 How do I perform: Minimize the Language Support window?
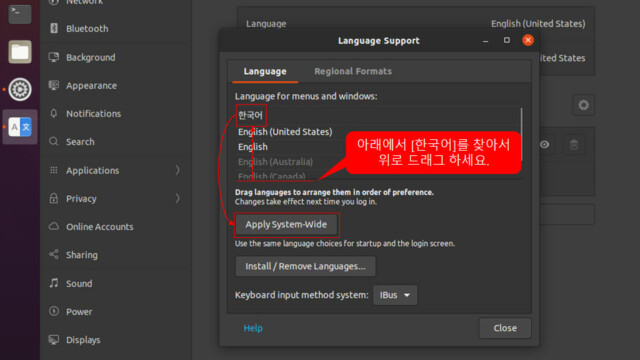485,40
